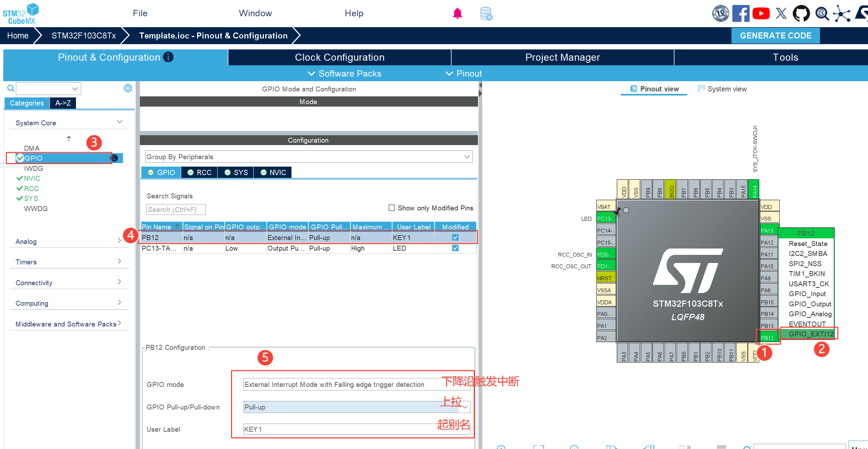This screenshot has height=449, width=868.
Task: Open the File menu
Action: pos(140,13)
